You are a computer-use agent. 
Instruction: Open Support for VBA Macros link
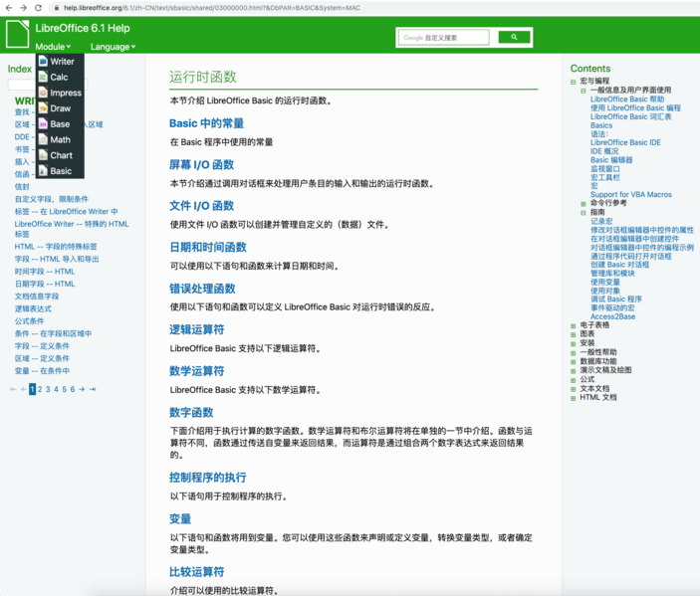630,195
